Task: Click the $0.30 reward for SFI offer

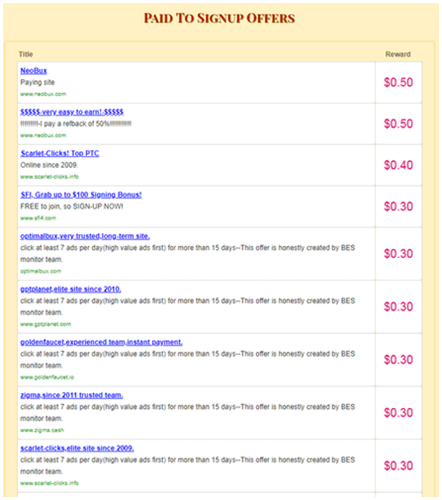Action: coord(398,206)
